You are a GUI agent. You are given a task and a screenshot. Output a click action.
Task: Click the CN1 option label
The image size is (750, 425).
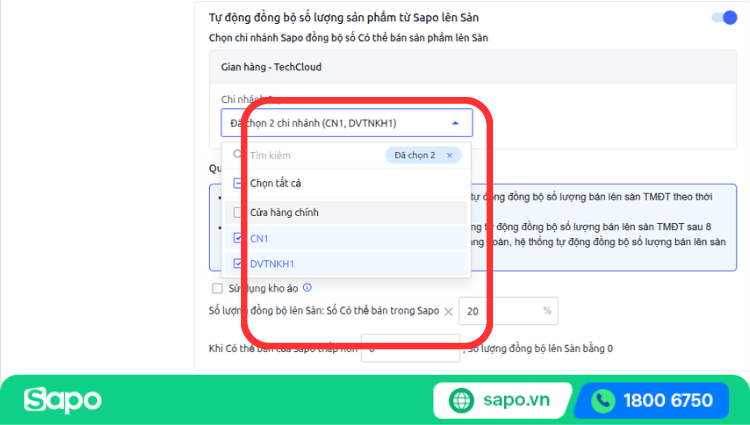(259, 238)
